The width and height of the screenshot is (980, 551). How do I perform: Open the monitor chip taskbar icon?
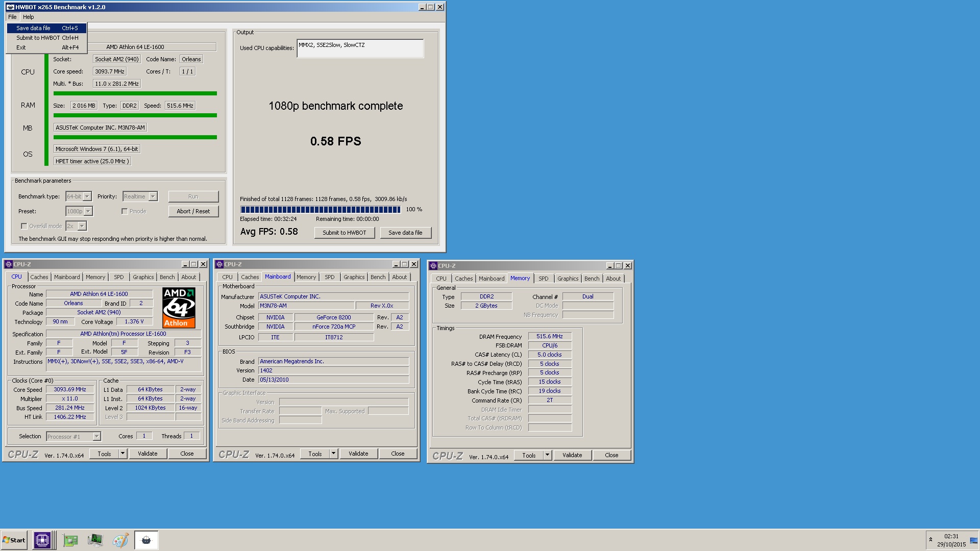95,540
